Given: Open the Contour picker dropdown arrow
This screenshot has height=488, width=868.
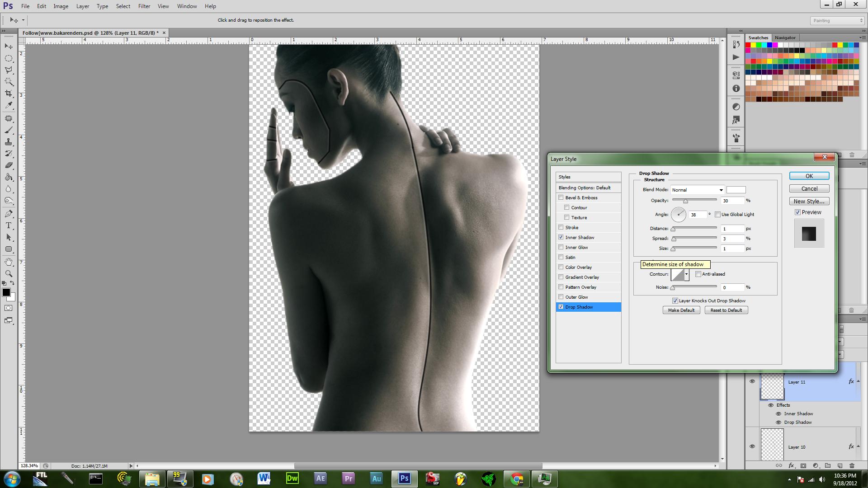Looking at the screenshot, I should pyautogui.click(x=686, y=274).
